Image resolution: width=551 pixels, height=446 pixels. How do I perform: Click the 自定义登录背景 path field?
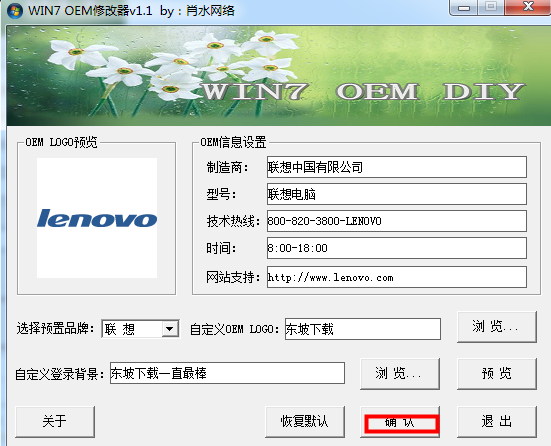pyautogui.click(x=227, y=373)
